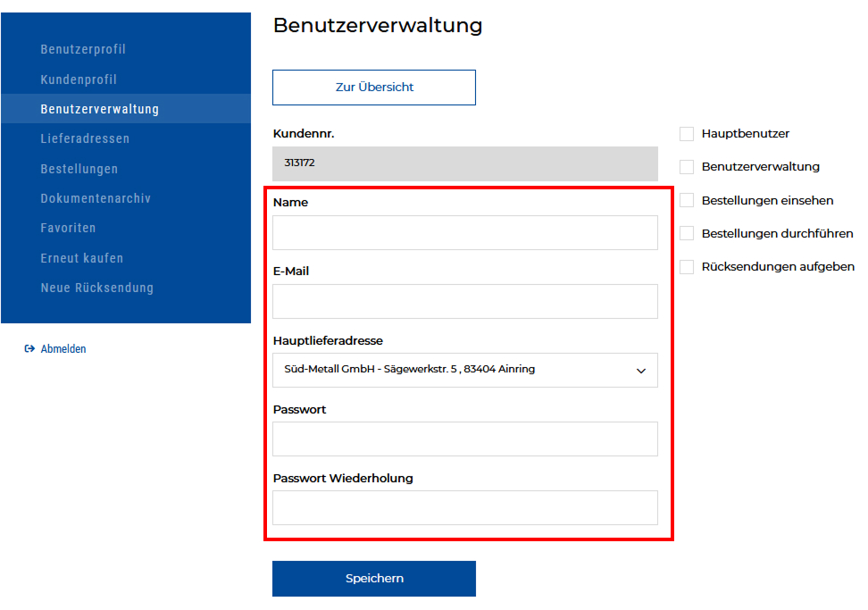Check the Bestellungen einsehen box

(x=687, y=200)
